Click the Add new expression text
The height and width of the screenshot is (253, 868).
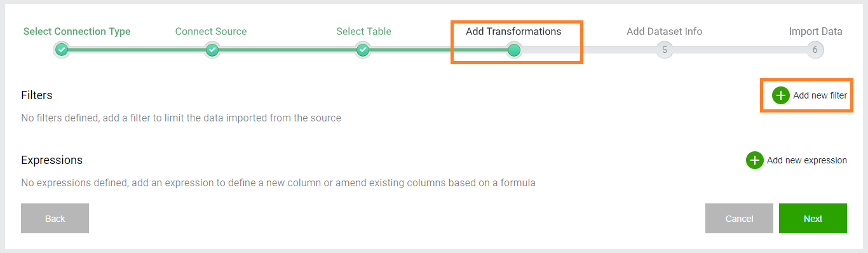coord(806,160)
